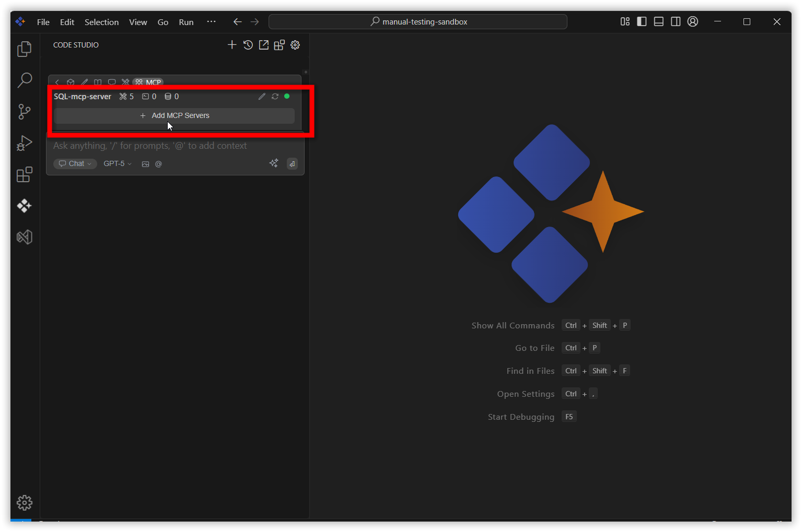Go forward with the title bar arrow
The image size is (802, 532).
pyautogui.click(x=254, y=21)
